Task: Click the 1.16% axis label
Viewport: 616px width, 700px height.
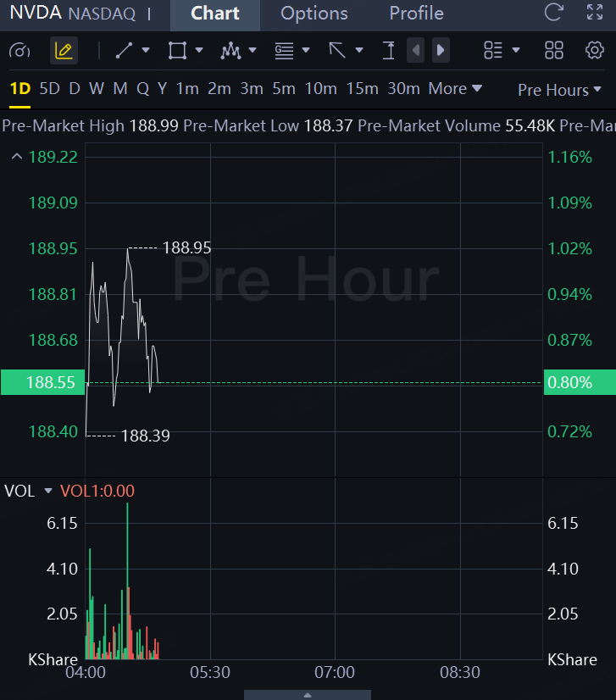Action: [x=569, y=157]
